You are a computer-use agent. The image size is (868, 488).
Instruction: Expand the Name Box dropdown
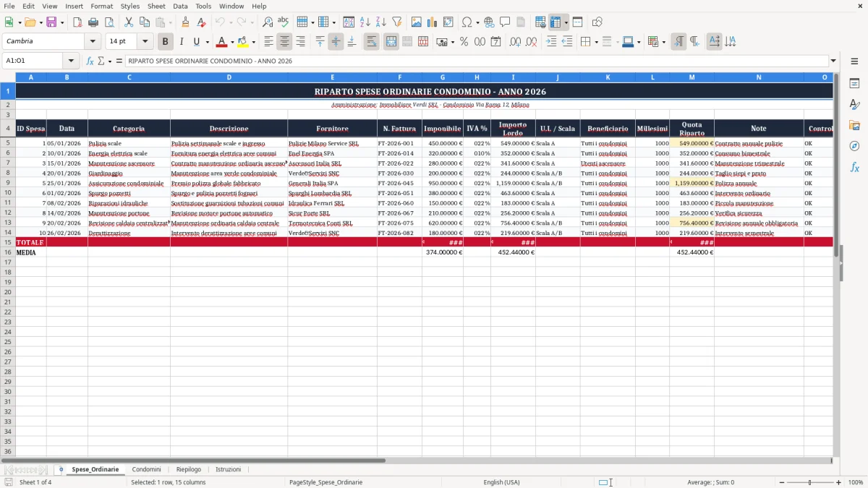point(71,61)
